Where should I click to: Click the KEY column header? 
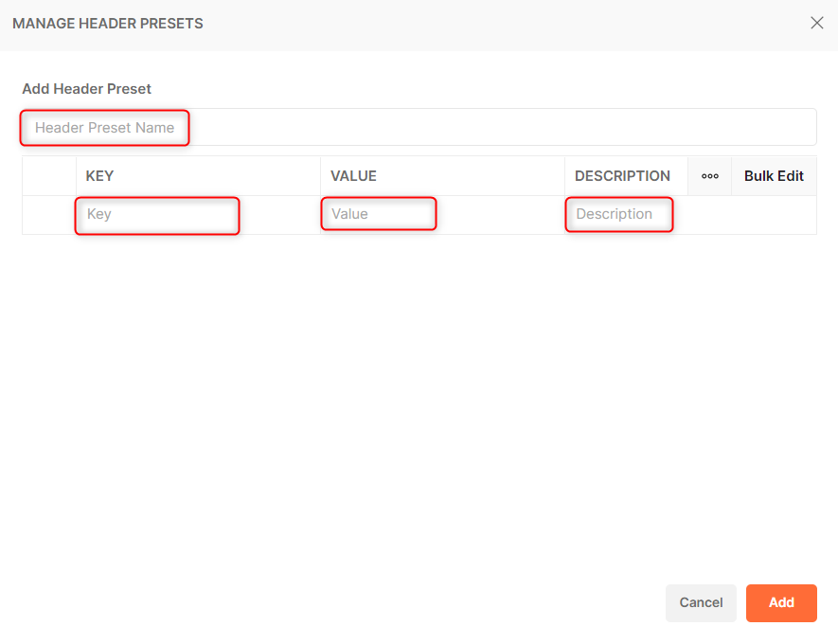point(100,176)
